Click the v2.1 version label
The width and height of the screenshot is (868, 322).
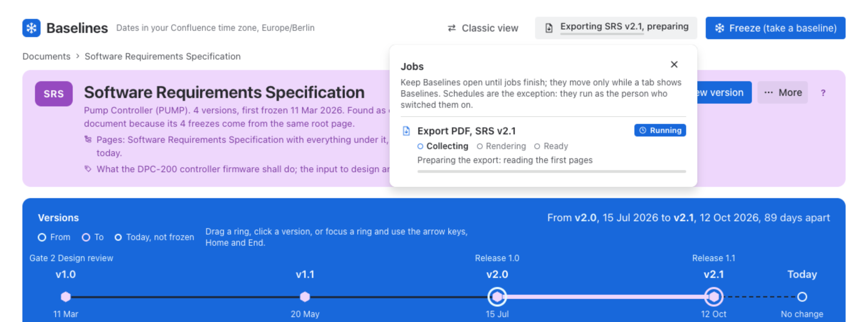point(713,274)
